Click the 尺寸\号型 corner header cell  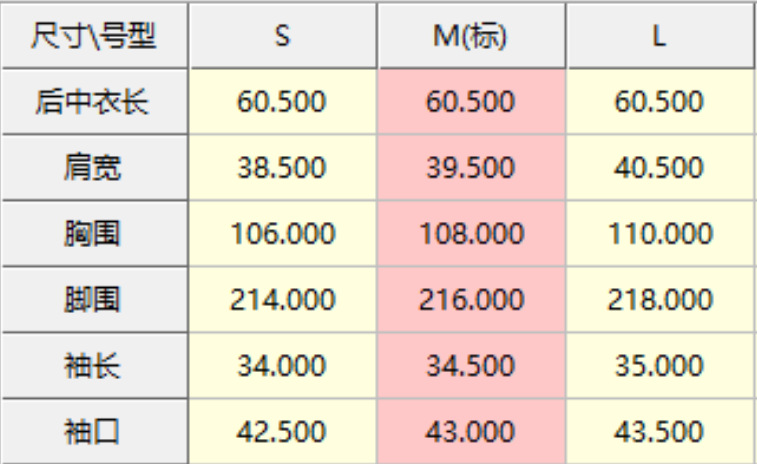coord(94,36)
